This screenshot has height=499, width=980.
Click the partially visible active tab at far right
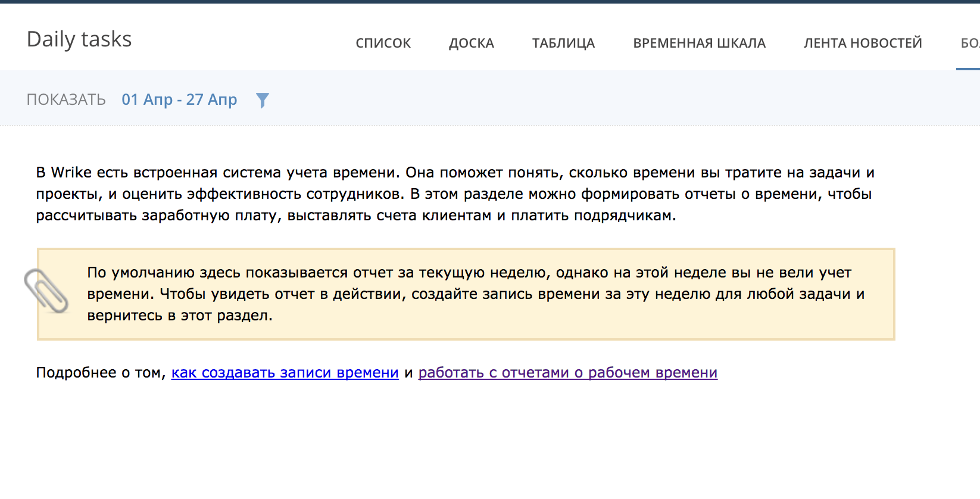pyautogui.click(x=969, y=43)
